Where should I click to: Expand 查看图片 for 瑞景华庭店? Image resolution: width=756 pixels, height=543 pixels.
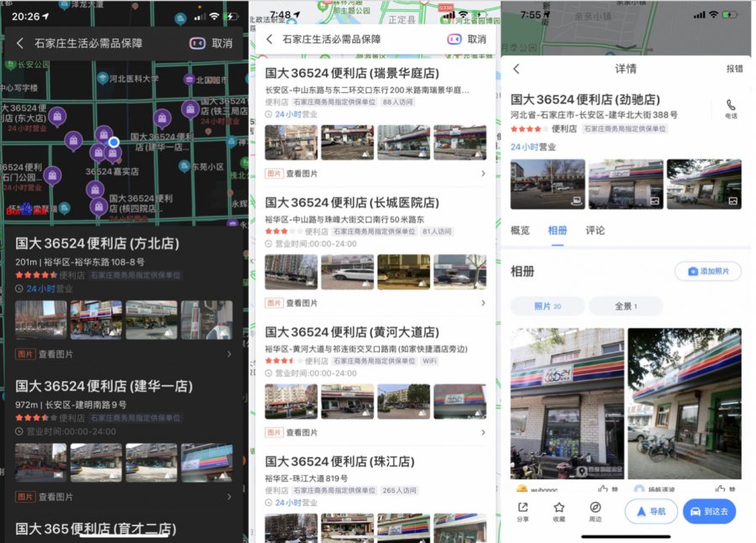coord(375,174)
